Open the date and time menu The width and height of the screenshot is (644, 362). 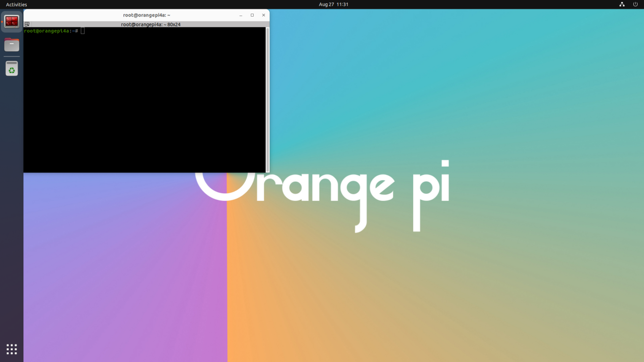click(334, 4)
